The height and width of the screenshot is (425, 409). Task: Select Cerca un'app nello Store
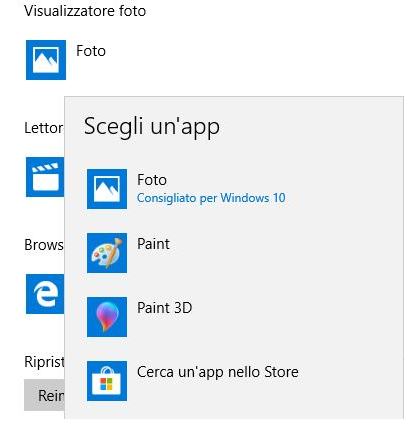(218, 372)
